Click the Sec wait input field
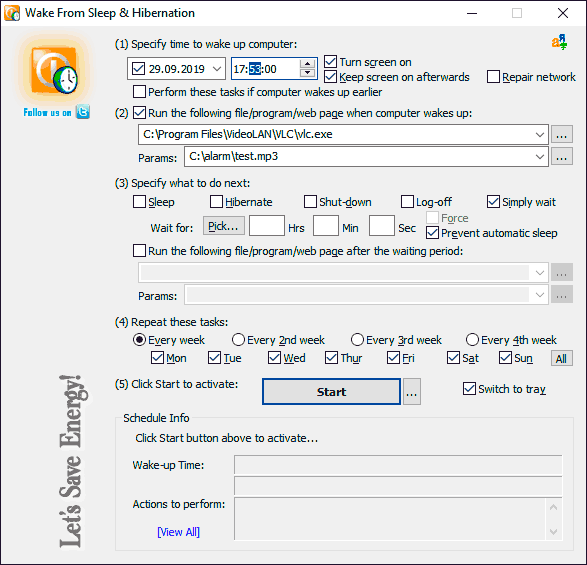The width and height of the screenshot is (587, 565). pos(381,225)
